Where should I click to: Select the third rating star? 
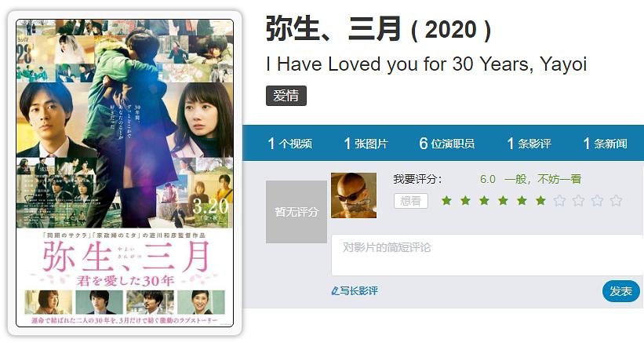(484, 200)
